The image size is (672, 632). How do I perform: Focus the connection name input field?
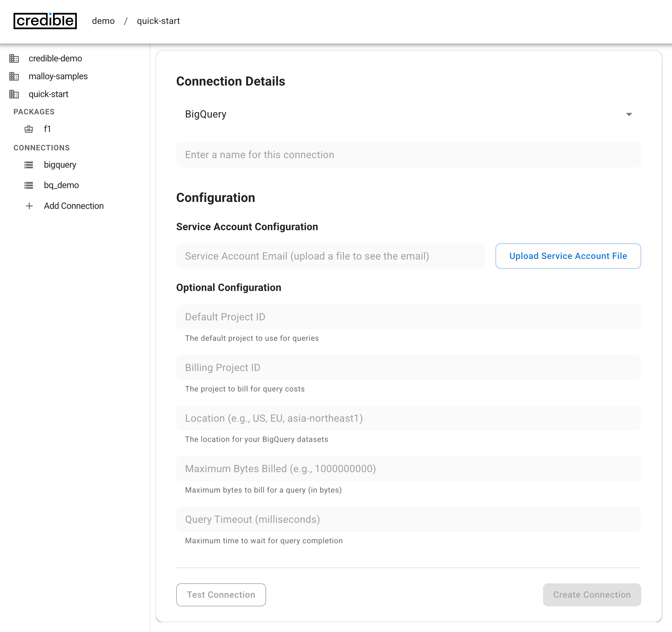[408, 155]
